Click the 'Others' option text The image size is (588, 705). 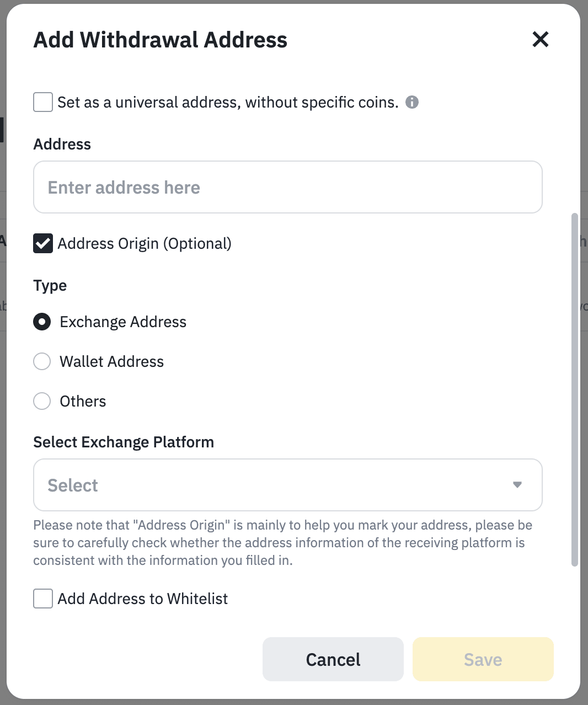click(x=83, y=402)
